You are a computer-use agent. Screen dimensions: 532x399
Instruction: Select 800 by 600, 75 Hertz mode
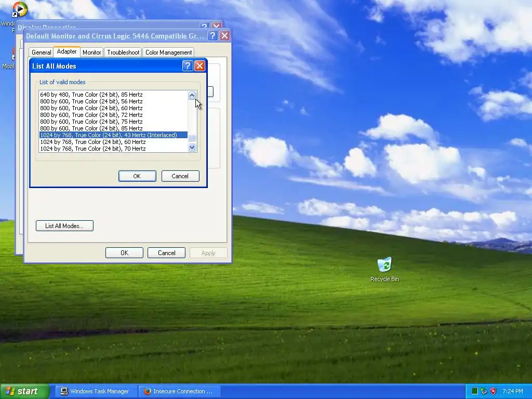pyautogui.click(x=113, y=122)
